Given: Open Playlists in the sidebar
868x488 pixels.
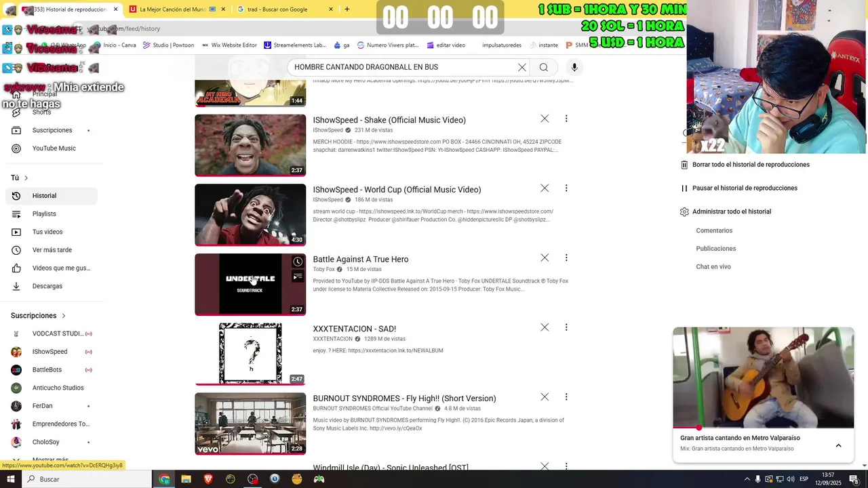Looking at the screenshot, I should [x=52, y=213].
